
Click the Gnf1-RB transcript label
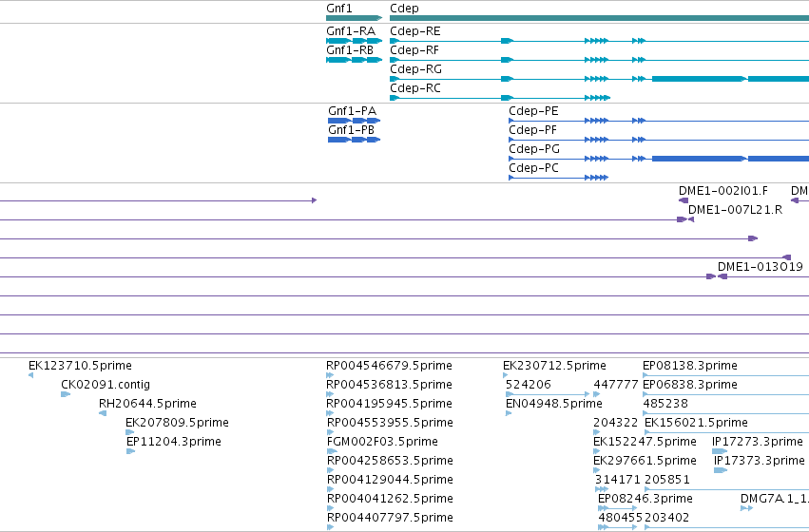click(x=350, y=50)
